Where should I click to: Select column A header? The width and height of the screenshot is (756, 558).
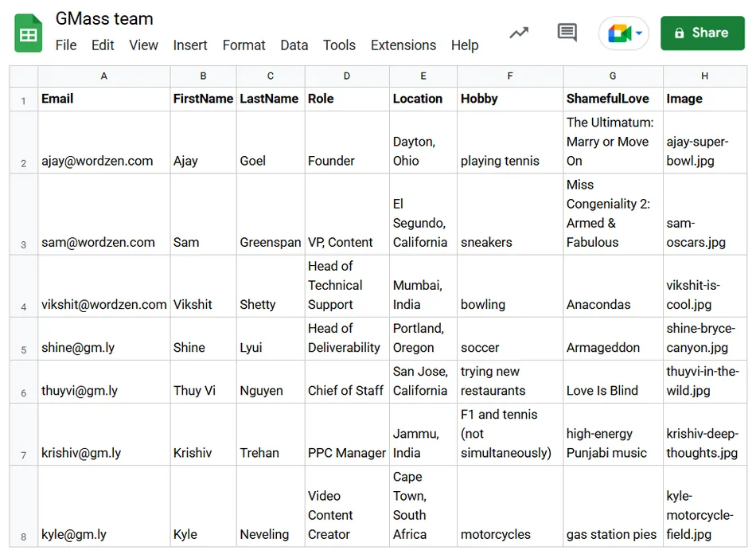click(x=104, y=76)
